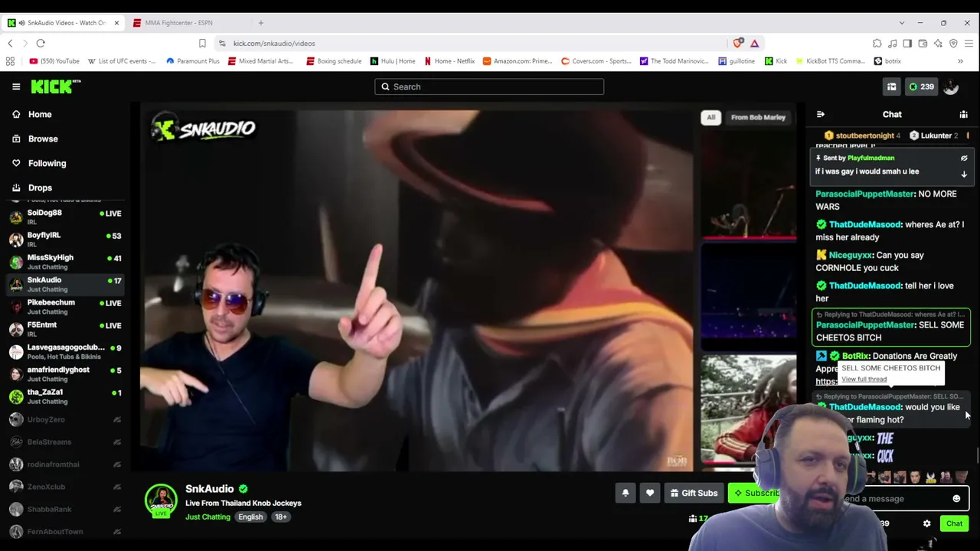Open the Leo AI sparkle icon

(x=938, y=44)
